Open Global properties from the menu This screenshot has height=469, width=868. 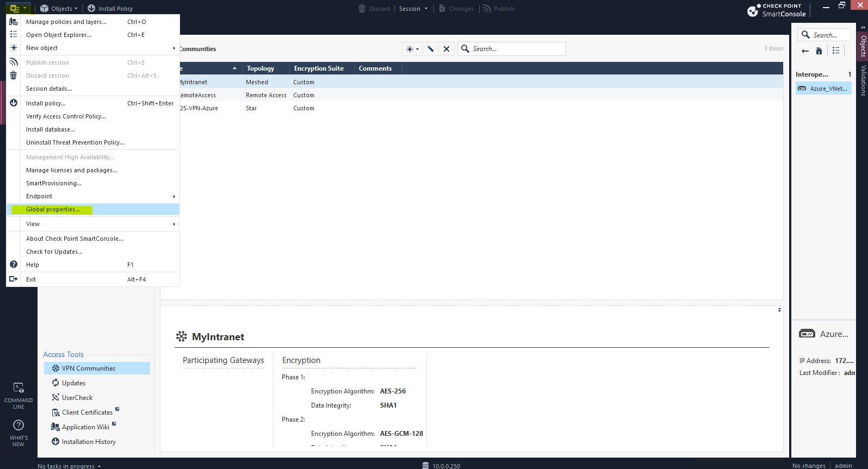click(93, 209)
